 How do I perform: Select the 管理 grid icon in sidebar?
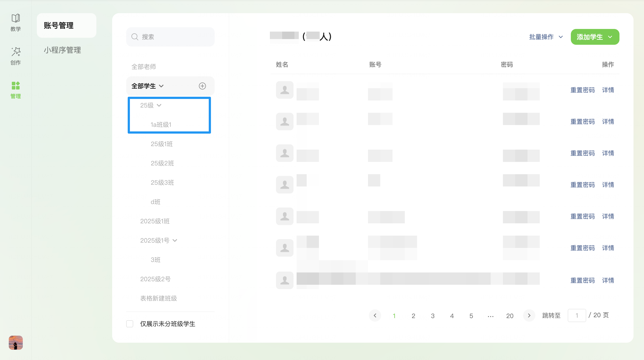[x=16, y=86]
